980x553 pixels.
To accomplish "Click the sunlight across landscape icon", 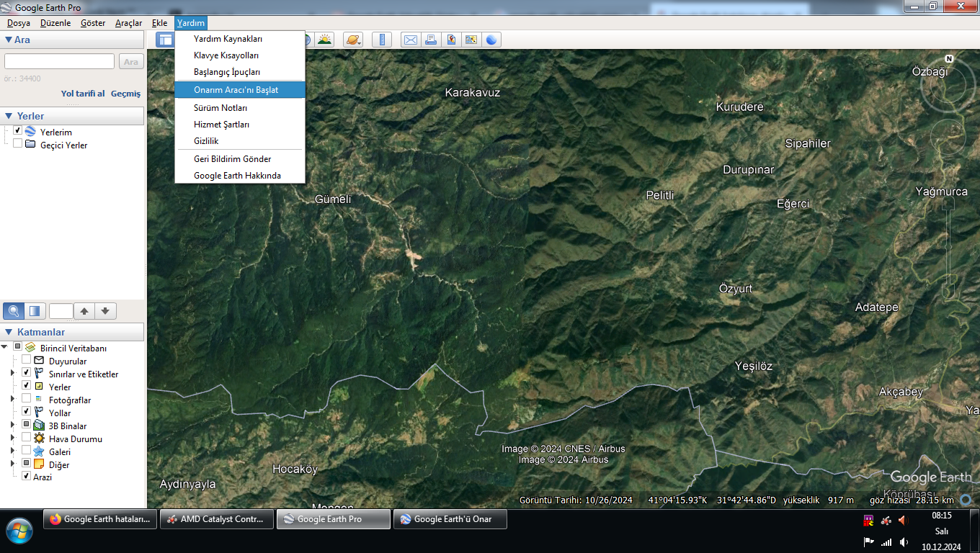I will click(x=325, y=40).
